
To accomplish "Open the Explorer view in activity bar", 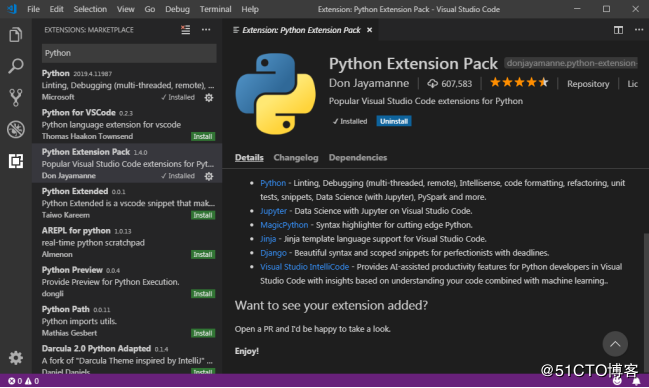I will click(15, 34).
